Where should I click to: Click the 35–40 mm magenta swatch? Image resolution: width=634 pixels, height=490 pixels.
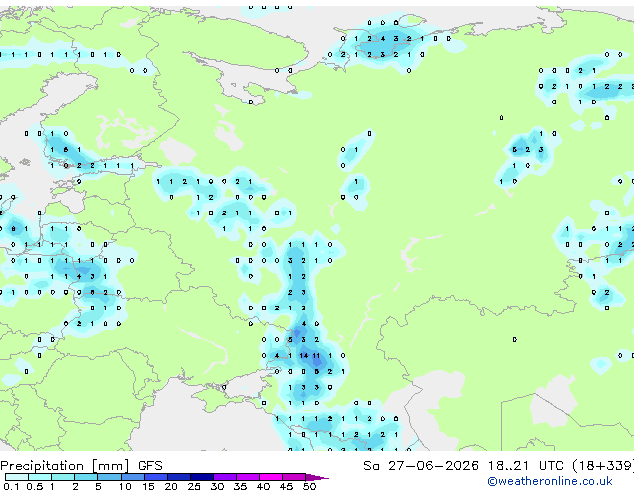[x=248, y=477]
